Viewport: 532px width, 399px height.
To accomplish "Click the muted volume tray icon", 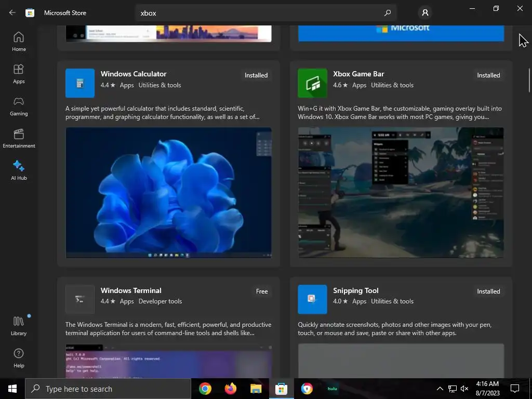I will click(x=464, y=389).
